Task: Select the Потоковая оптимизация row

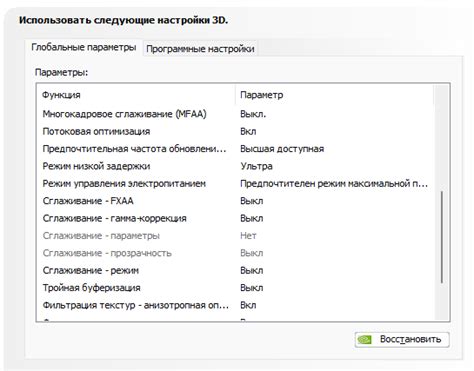Action: pyautogui.click(x=235, y=131)
